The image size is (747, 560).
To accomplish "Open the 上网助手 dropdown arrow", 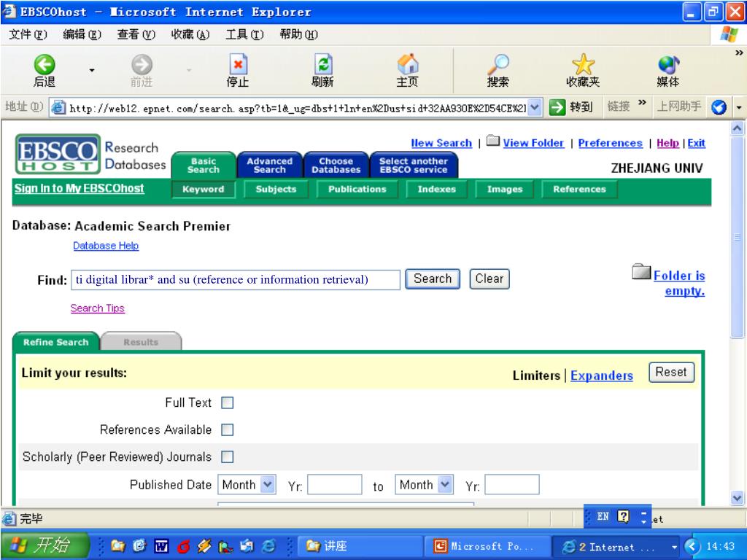I will pos(739,108).
